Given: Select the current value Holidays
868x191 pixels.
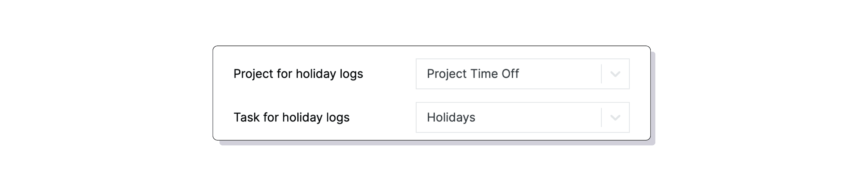Looking at the screenshot, I should click(x=452, y=117).
